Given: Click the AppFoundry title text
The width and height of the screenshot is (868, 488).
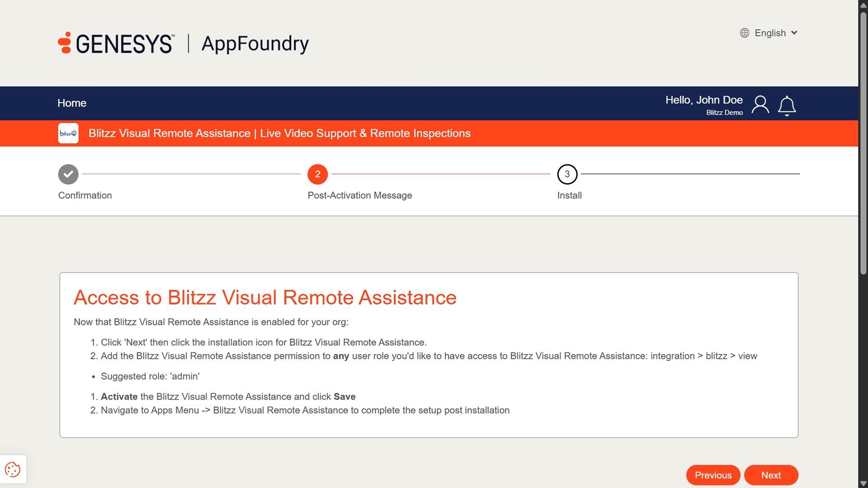Looking at the screenshot, I should [255, 43].
